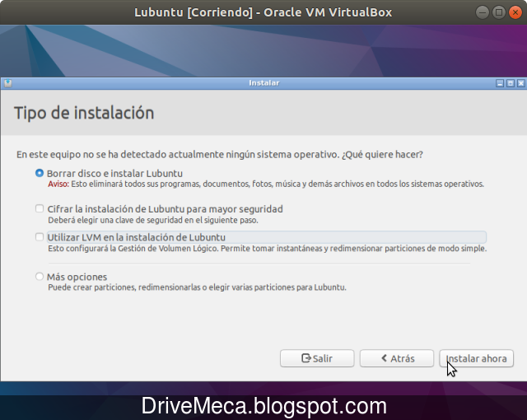
Task: Click the "Tipo de instalación" heading
Action: [84, 113]
